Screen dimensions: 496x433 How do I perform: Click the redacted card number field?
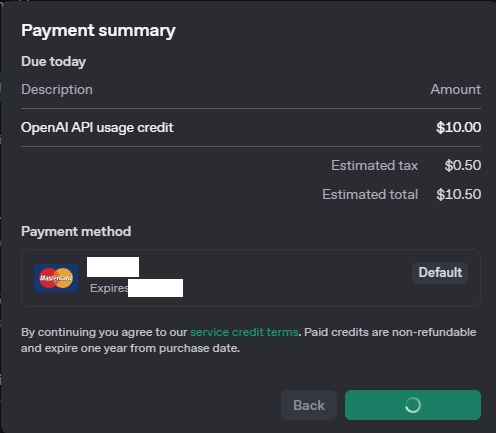coord(113,267)
